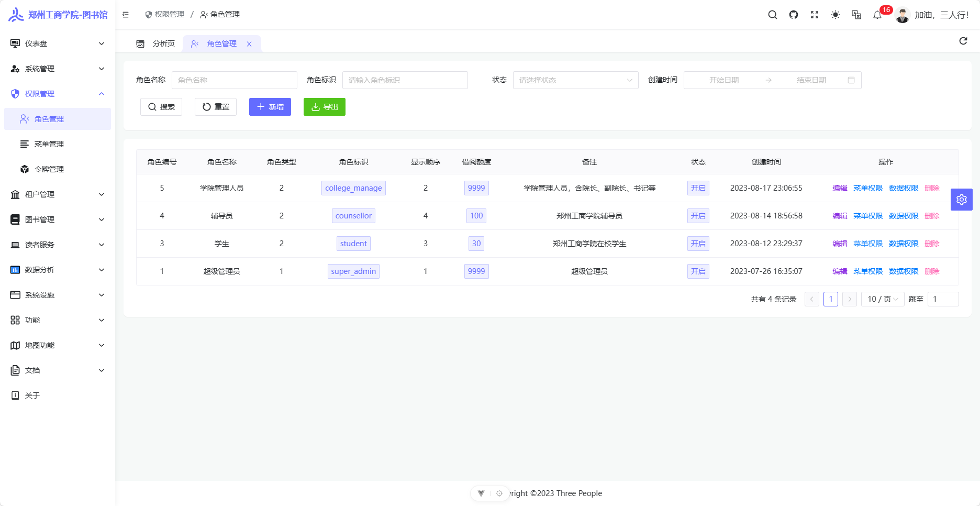Viewport: 980px width, 506px height.
Task: Click the library logo icon
Action: click(16, 15)
